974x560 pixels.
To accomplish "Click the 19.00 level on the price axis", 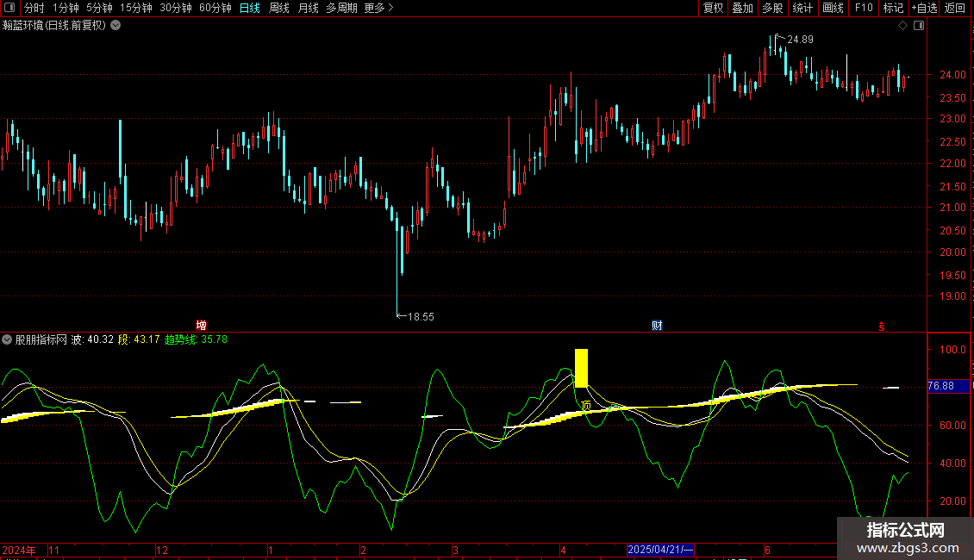I will click(x=952, y=296).
